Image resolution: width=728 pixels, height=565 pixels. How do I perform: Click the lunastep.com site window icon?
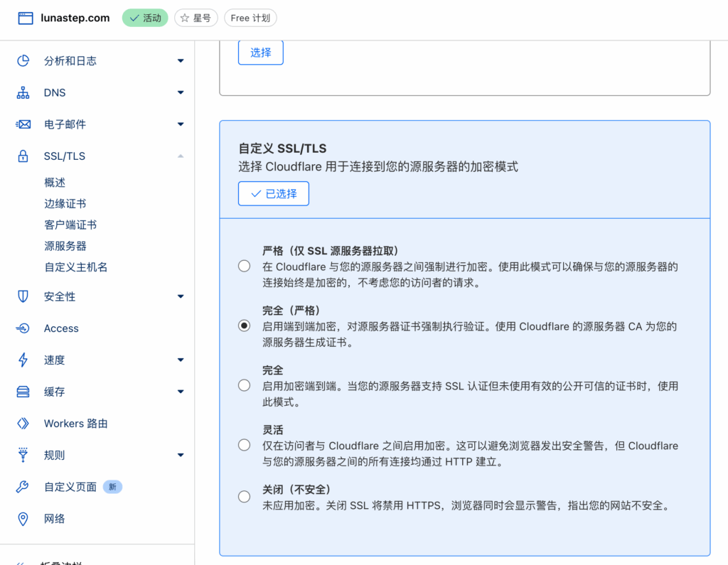pos(26,18)
